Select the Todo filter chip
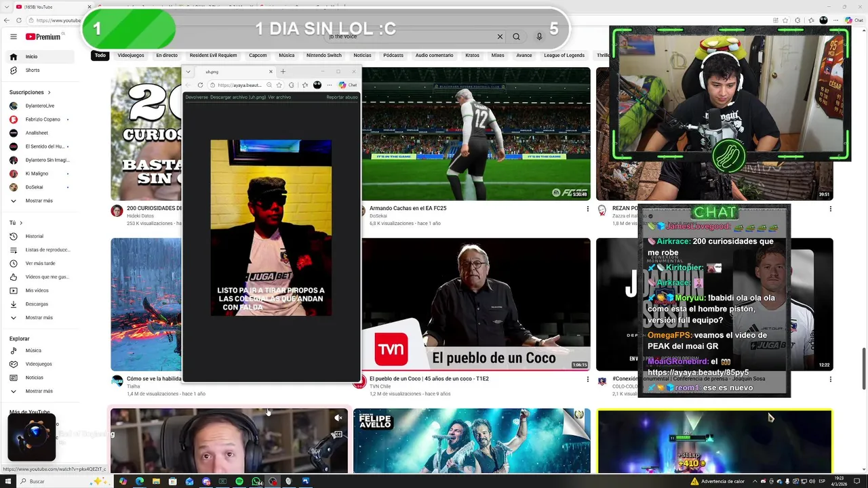The height and width of the screenshot is (488, 868). pos(100,55)
